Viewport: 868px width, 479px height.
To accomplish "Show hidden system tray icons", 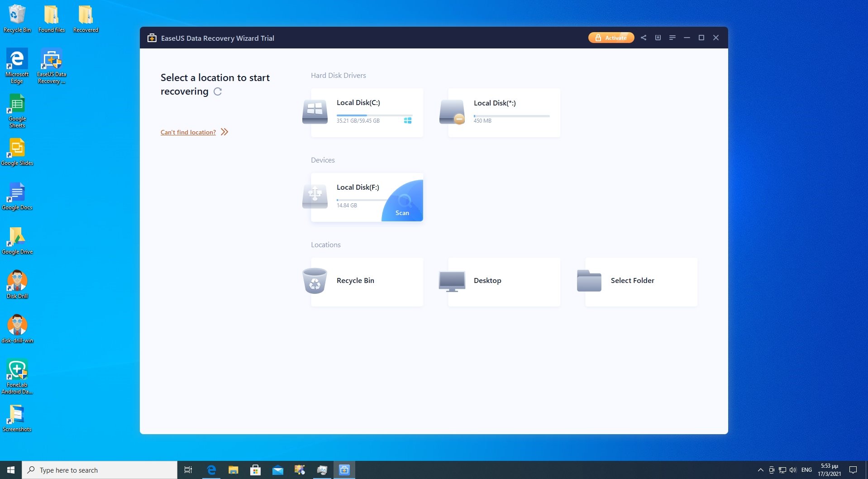I will coord(761,470).
